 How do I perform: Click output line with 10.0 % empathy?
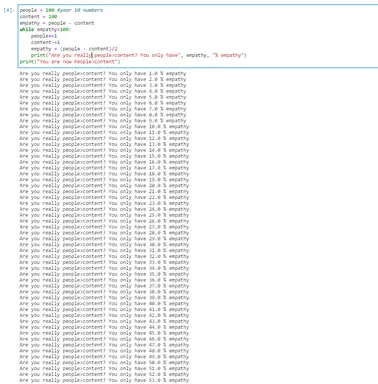coord(104,127)
